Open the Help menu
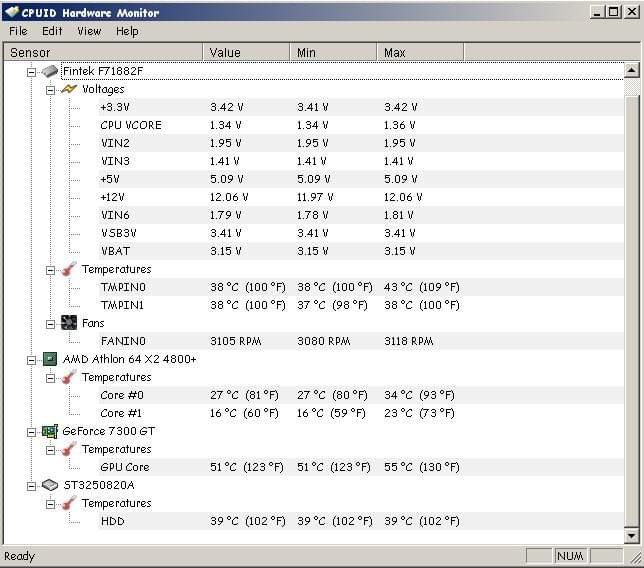The height and width of the screenshot is (568, 644). pos(127,31)
